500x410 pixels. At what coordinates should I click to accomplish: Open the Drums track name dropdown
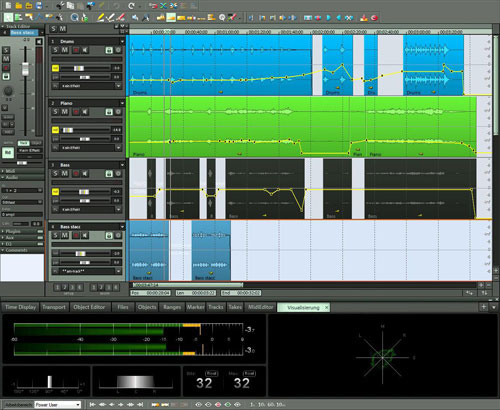pyautogui.click(x=122, y=42)
